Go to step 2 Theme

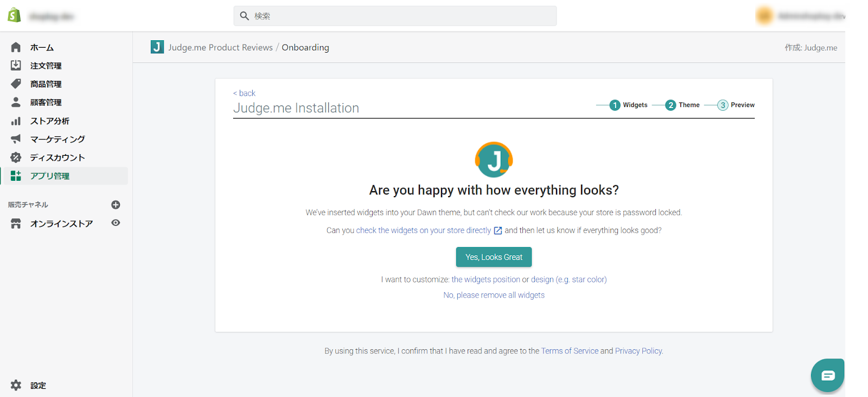pos(682,105)
